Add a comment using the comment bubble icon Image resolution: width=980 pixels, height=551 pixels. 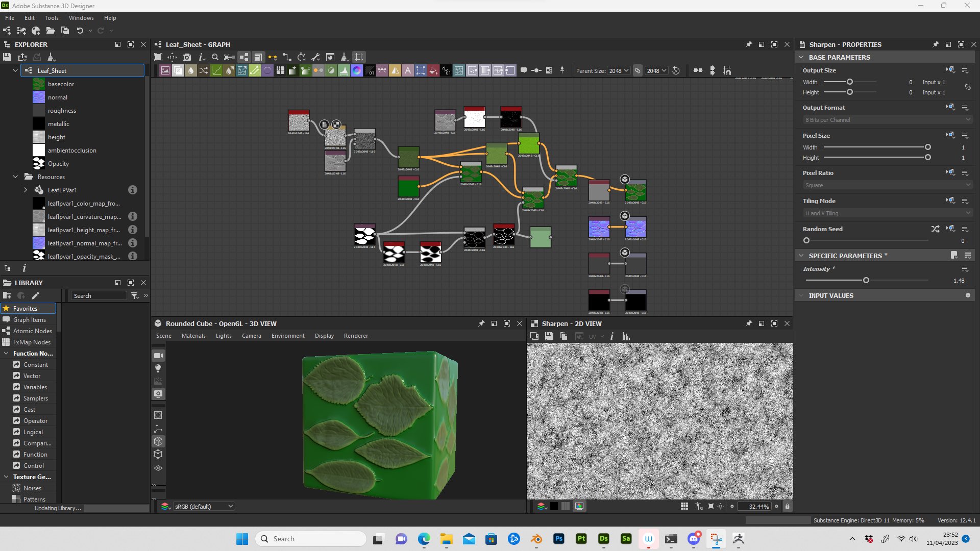(x=524, y=70)
